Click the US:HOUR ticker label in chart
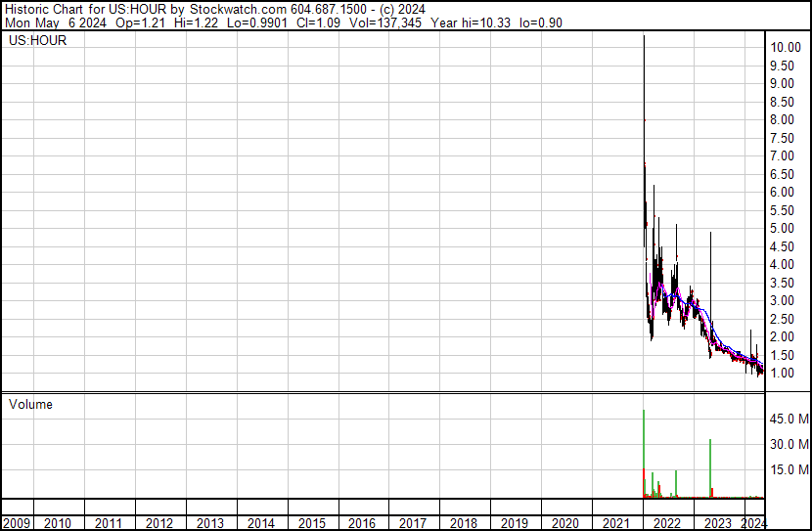 pyautogui.click(x=35, y=41)
